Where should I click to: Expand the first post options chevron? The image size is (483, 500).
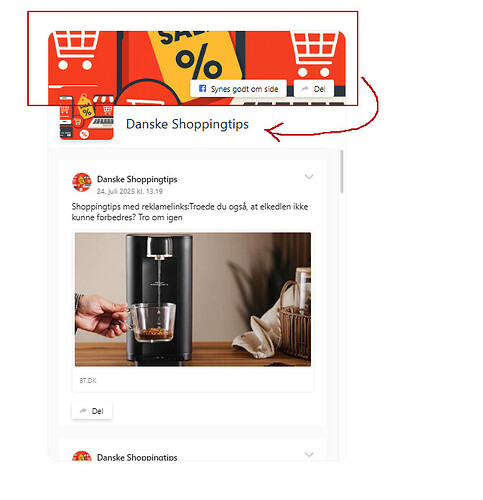309,177
